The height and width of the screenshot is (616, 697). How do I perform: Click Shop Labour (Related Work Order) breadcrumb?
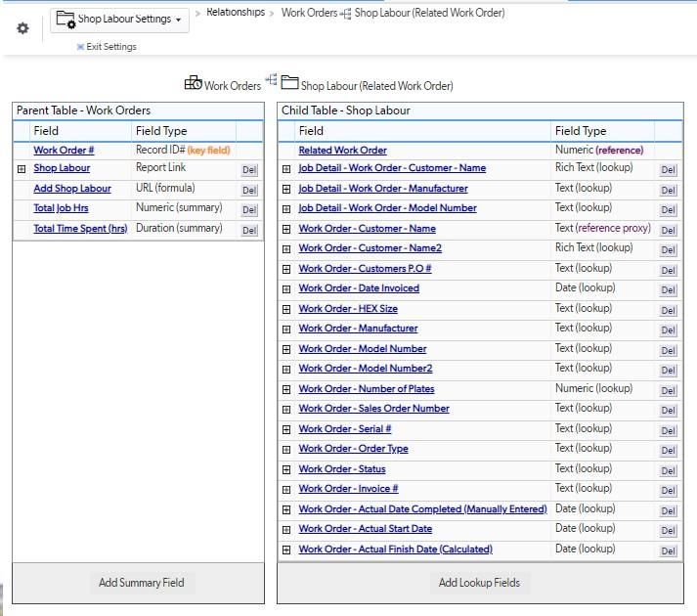(429, 13)
